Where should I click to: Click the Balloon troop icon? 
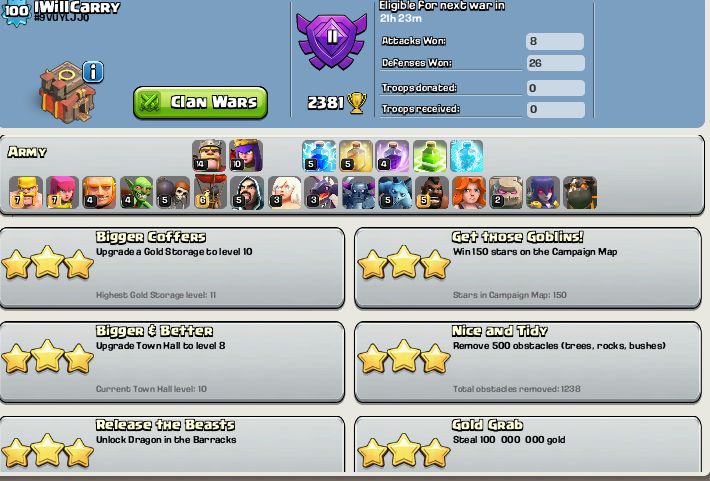point(210,192)
